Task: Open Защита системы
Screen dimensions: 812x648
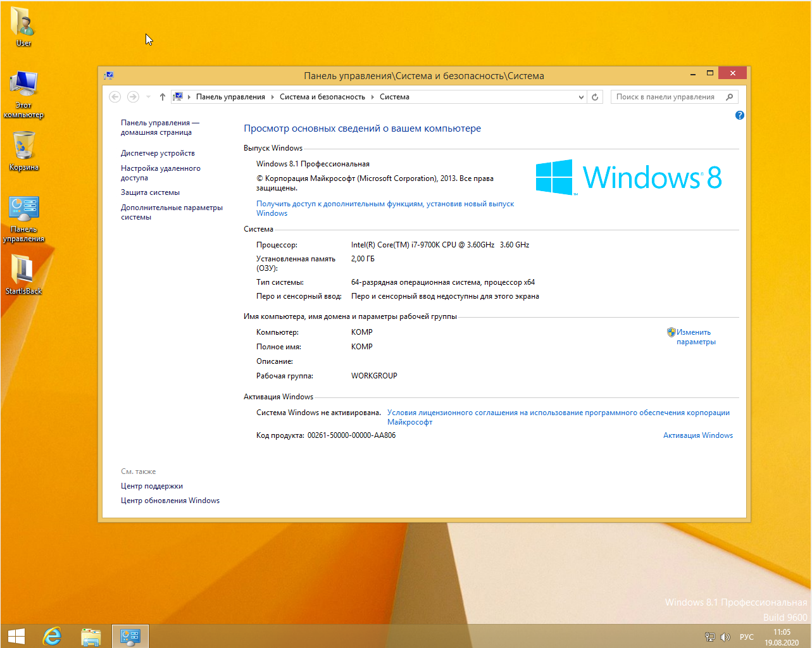Action: pos(150,192)
